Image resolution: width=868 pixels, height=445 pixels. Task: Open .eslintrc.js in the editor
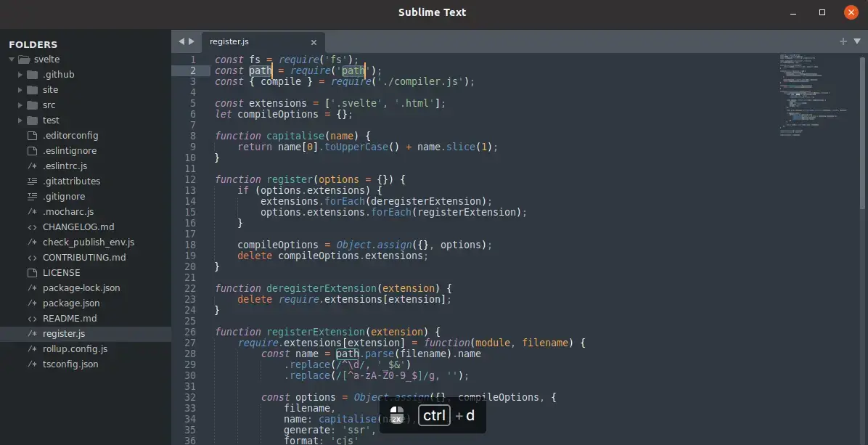click(65, 166)
